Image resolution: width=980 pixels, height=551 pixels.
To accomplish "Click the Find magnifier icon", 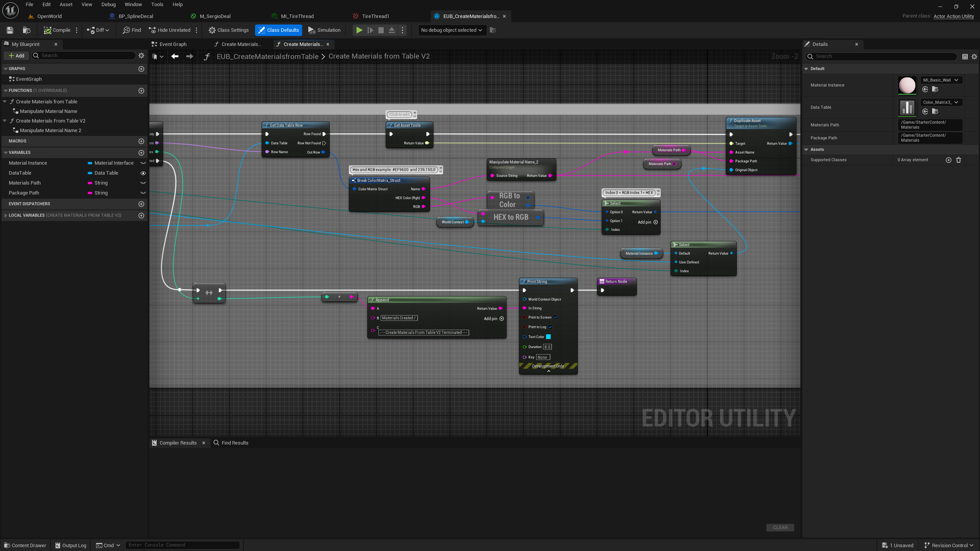I will click(x=126, y=30).
